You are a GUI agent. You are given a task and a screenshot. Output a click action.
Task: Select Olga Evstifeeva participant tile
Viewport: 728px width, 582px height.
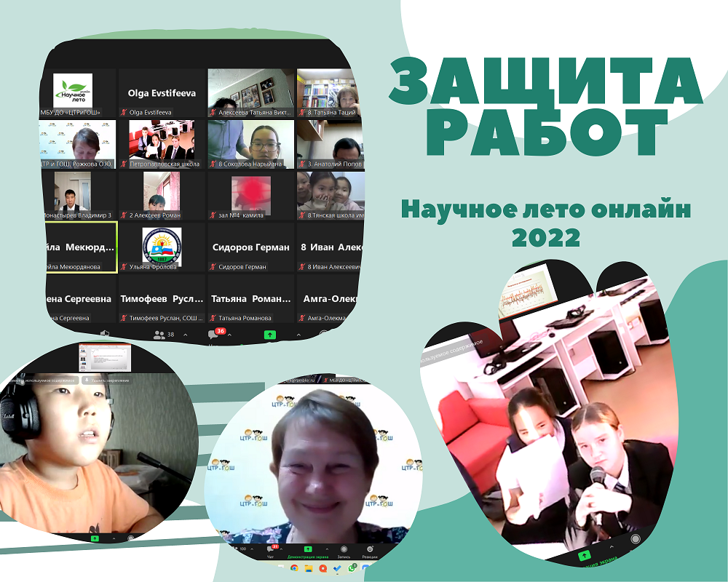[162, 93]
